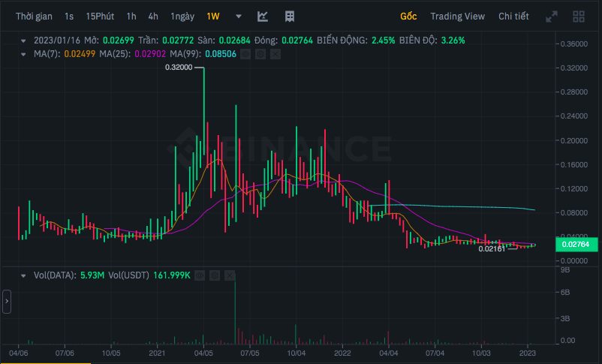Toggle Vol indicator visibility eye icon
Viewport: 602px width, 364px height.
coord(200,275)
